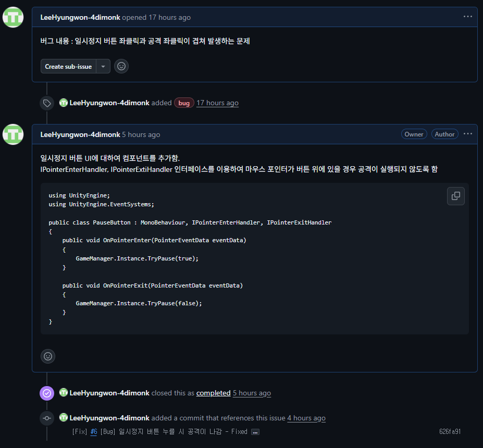This screenshot has width=483, height=448.
Task: Click the Create sub-issue button
Action: tap(68, 67)
